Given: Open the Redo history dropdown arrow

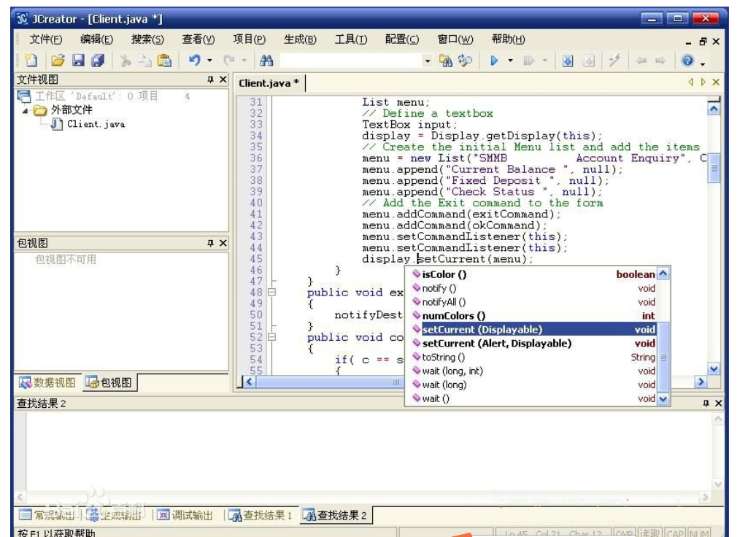Looking at the screenshot, I should click(x=244, y=61).
